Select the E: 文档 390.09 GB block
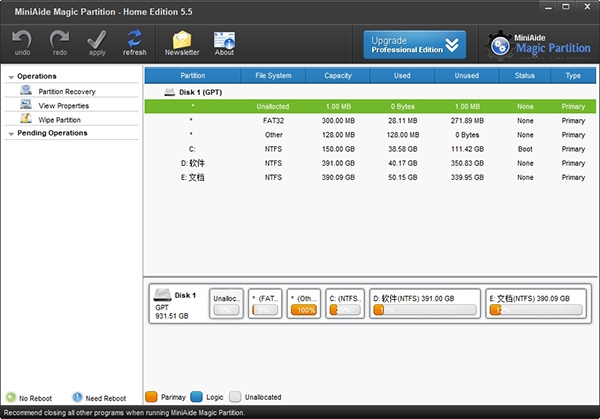 pos(536,304)
